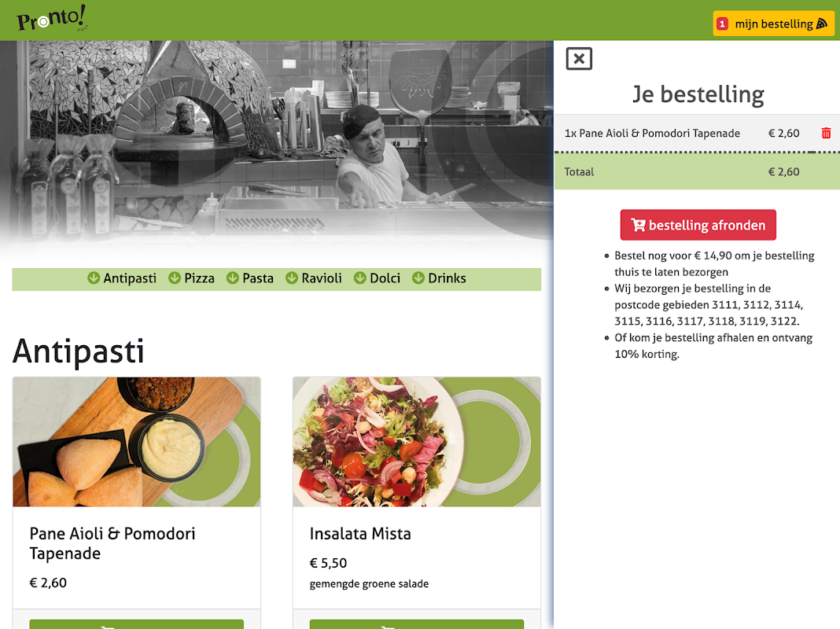Image resolution: width=840 pixels, height=629 pixels.
Task: Close the Je bestelling order panel
Action: coord(579,59)
